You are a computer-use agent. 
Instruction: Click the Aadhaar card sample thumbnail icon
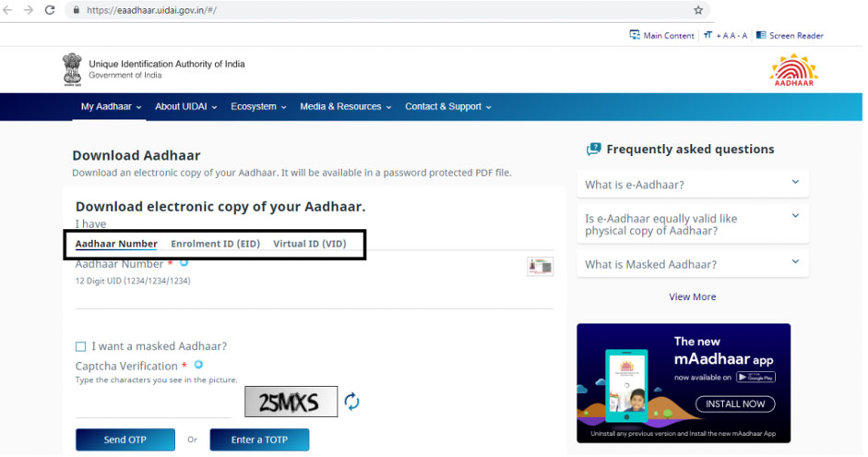(540, 267)
